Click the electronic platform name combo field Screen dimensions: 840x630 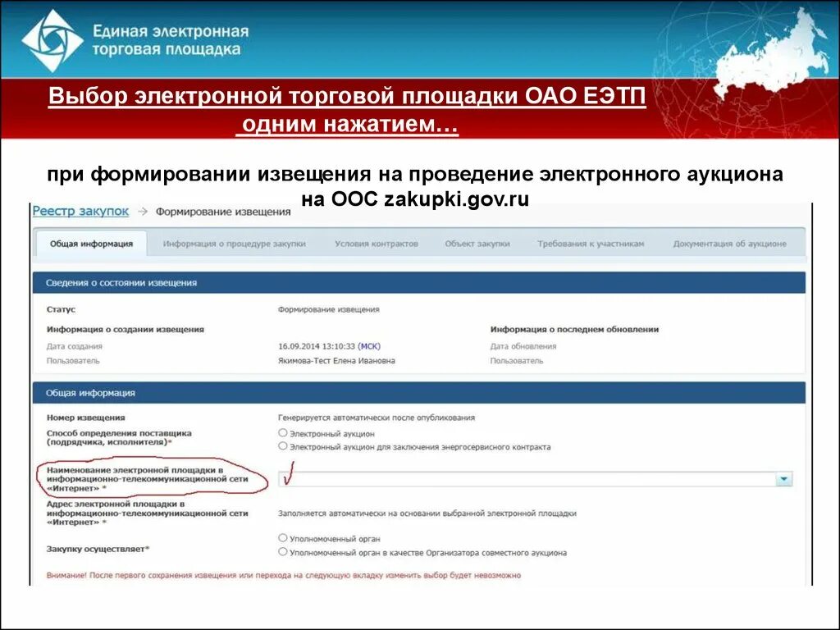[535, 479]
